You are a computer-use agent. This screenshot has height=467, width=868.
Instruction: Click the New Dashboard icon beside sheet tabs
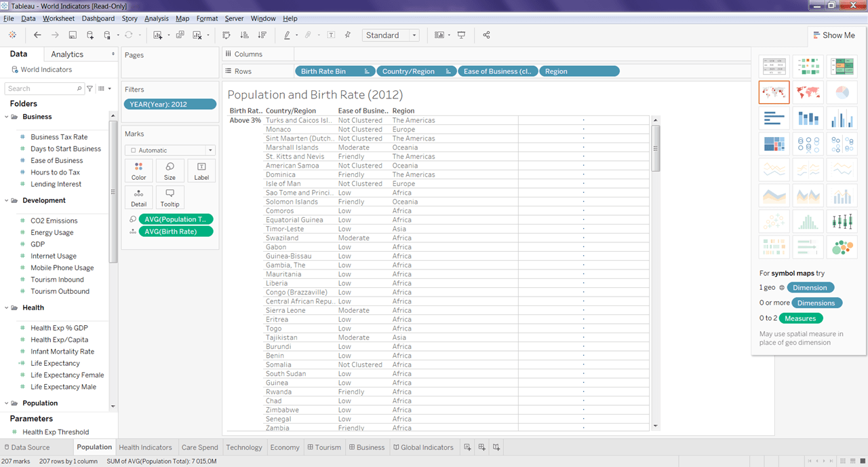tap(481, 447)
